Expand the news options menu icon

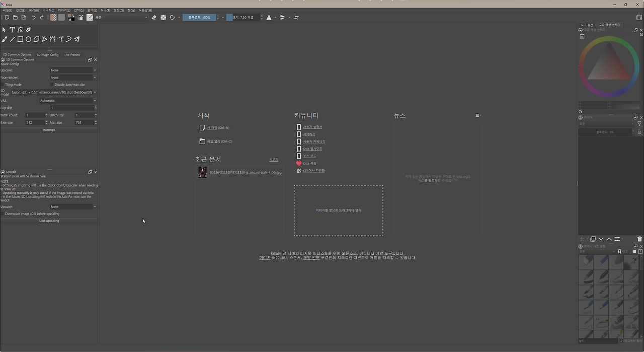478,115
